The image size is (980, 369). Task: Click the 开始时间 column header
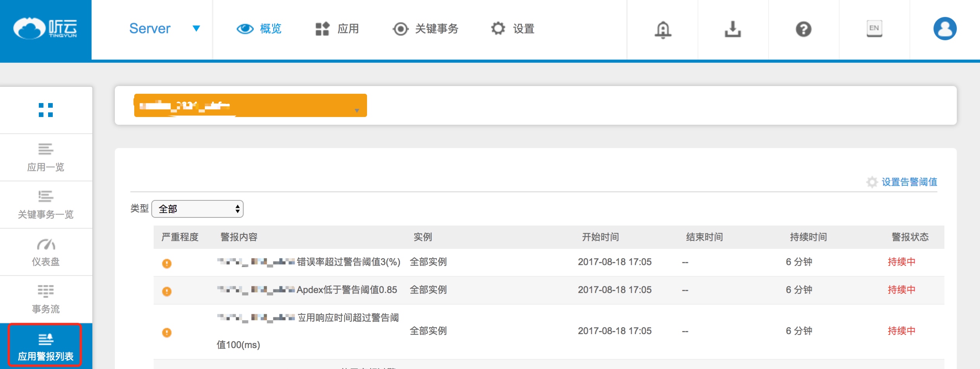point(600,237)
